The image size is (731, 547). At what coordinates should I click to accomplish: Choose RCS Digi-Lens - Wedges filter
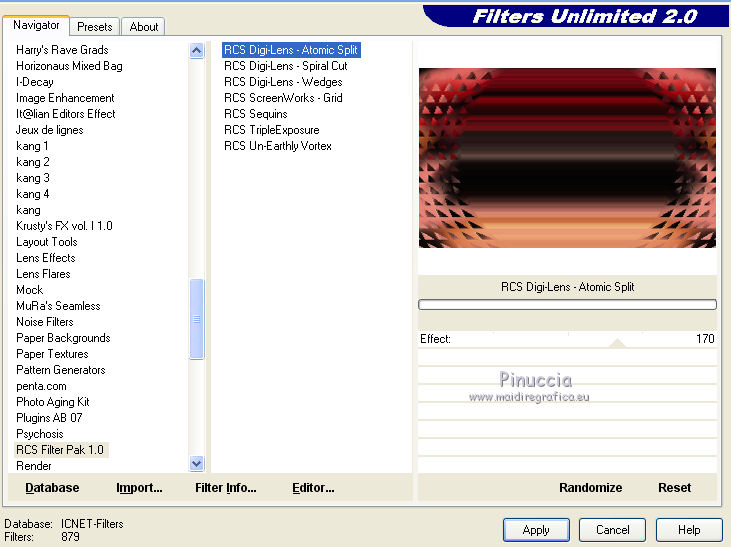tap(283, 82)
